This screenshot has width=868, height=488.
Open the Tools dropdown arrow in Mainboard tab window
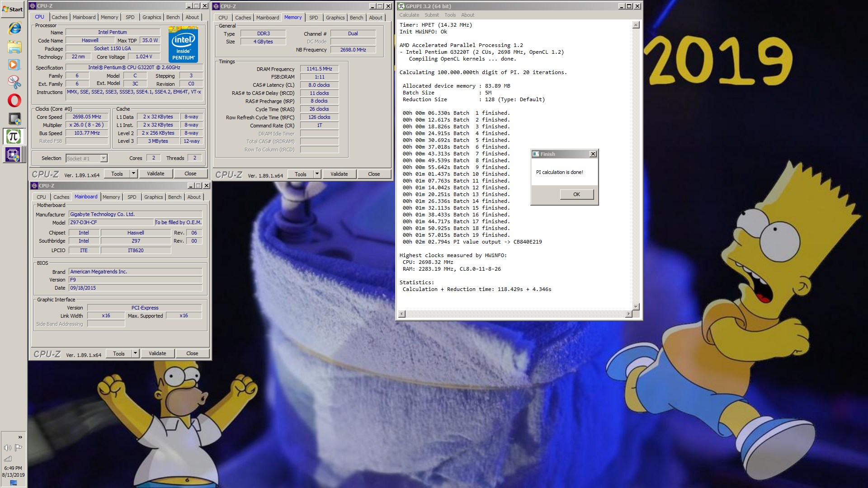point(135,353)
